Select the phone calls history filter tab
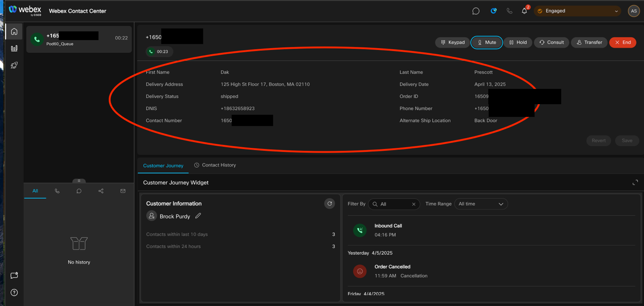The image size is (644, 306). pyautogui.click(x=57, y=191)
